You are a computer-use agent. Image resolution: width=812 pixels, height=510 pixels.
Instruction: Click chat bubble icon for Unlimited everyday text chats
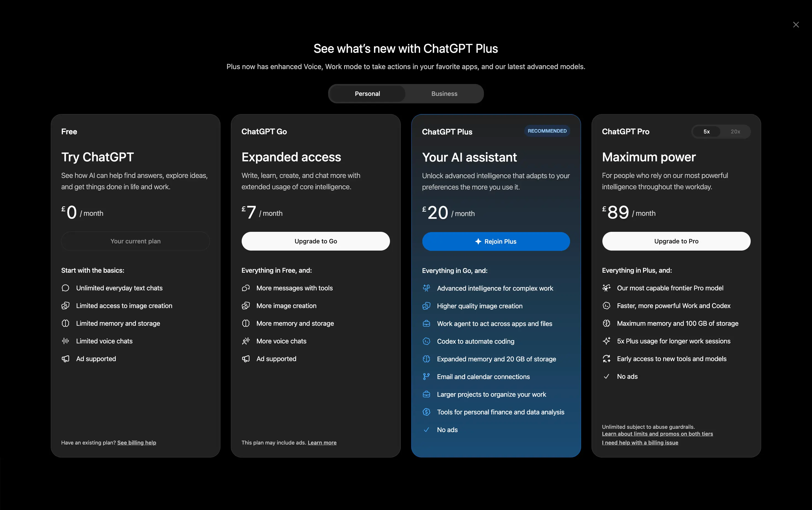[65, 288]
